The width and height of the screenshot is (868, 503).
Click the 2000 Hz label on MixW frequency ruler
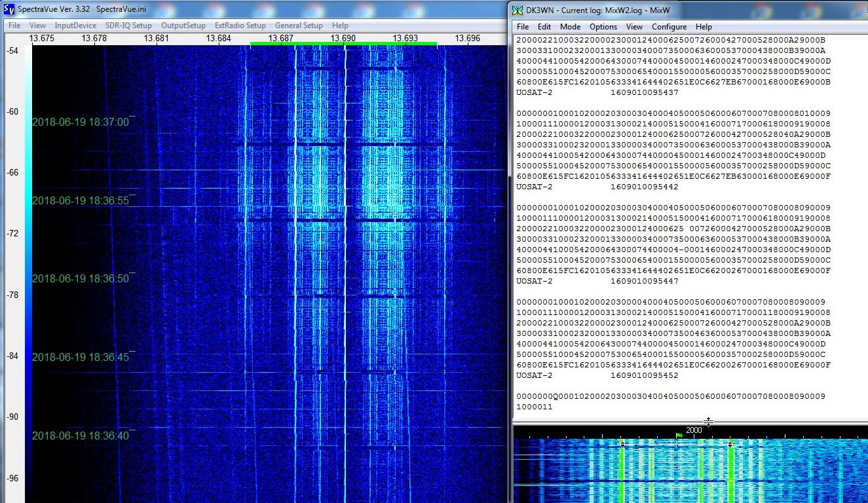click(694, 430)
